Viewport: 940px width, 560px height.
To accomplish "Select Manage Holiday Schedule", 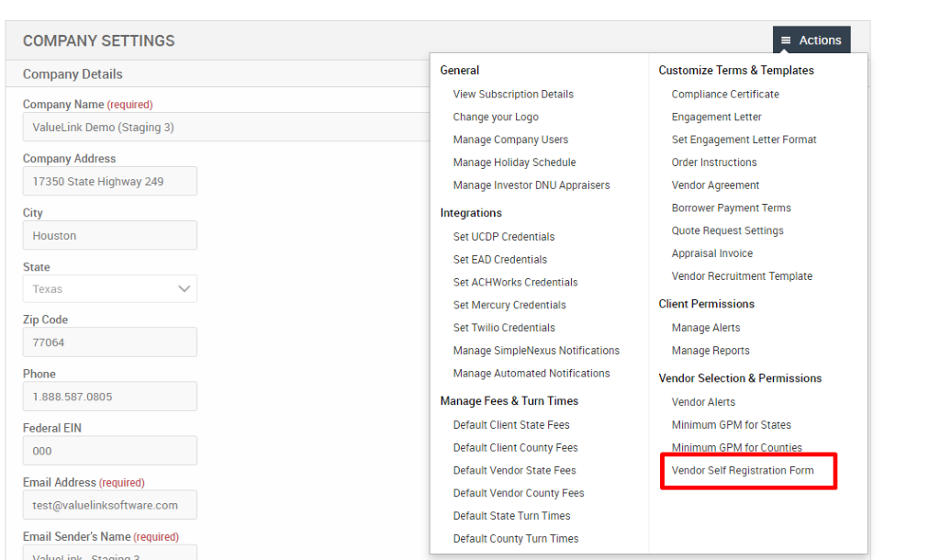I will pos(514,162).
